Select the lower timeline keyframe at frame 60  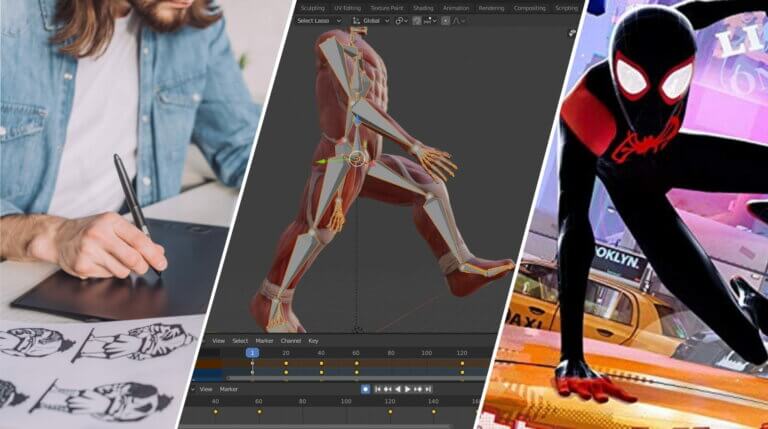click(259, 412)
